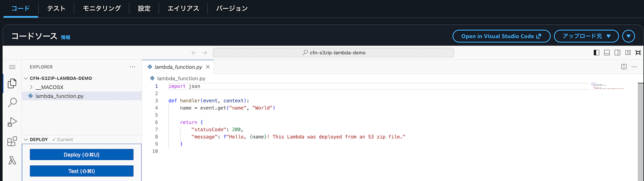Open the hamburger menu in activity bar
The width and height of the screenshot is (644, 181).
[12, 67]
